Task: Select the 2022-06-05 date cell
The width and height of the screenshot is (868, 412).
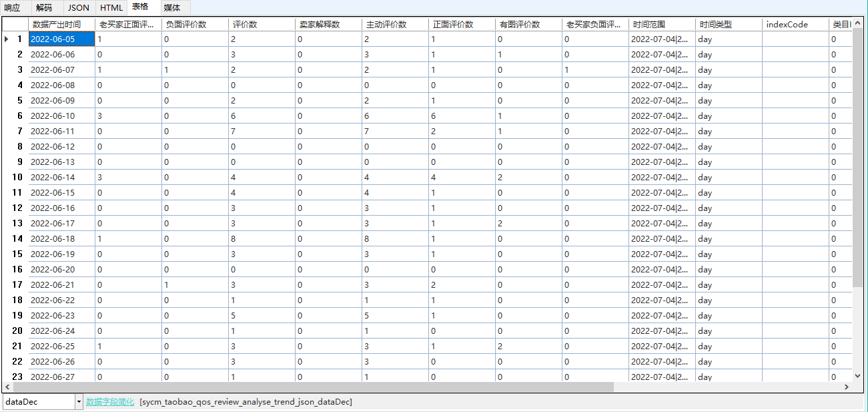Action: pos(61,39)
